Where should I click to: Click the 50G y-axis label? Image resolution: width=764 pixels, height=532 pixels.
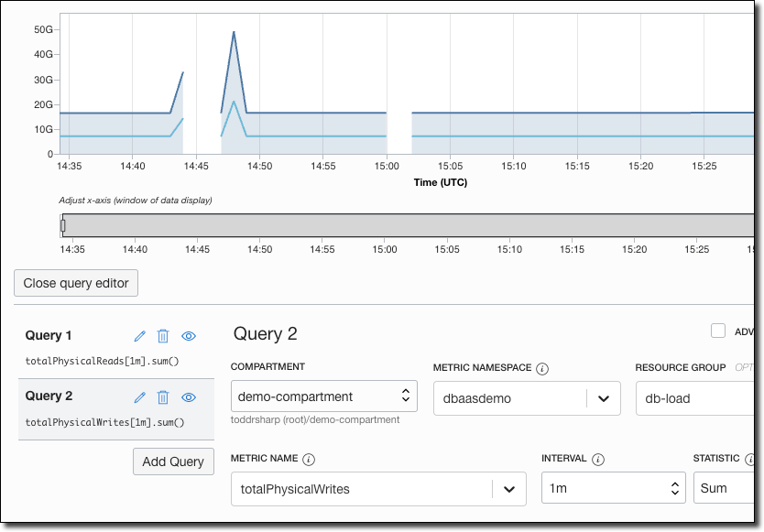click(43, 29)
